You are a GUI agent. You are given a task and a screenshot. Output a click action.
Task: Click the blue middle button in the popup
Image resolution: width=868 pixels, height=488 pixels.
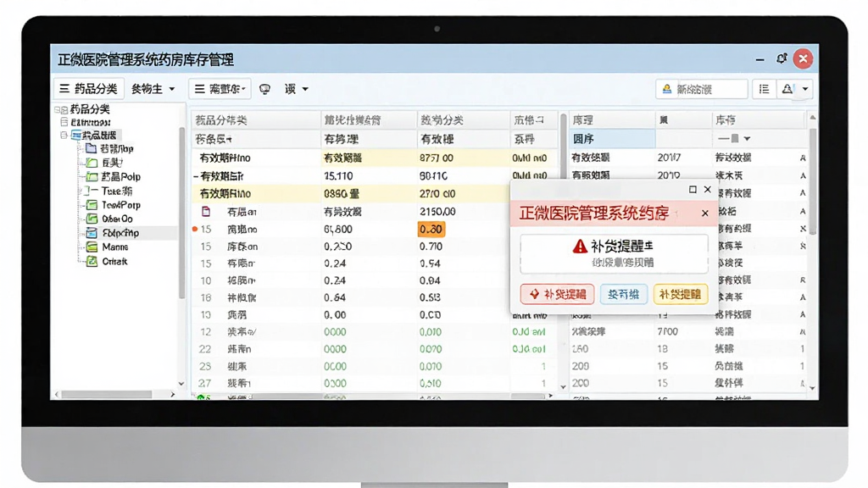[623, 294]
